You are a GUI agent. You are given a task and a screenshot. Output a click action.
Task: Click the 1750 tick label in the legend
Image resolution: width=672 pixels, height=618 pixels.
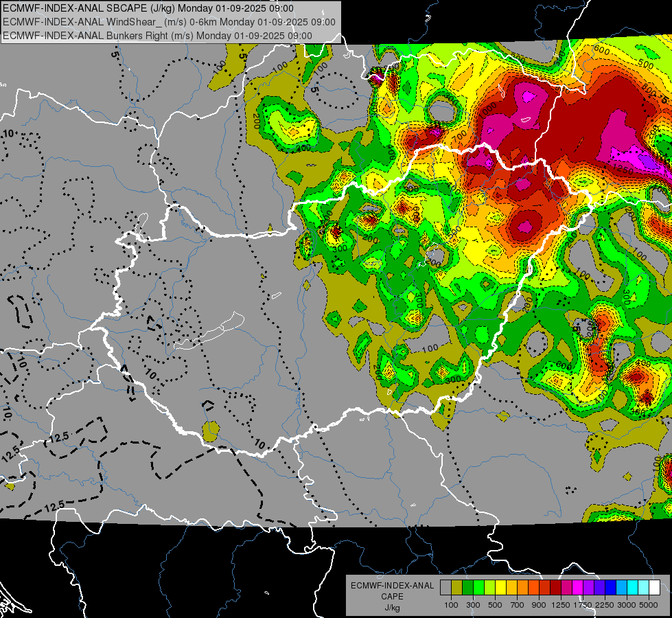[583, 605]
